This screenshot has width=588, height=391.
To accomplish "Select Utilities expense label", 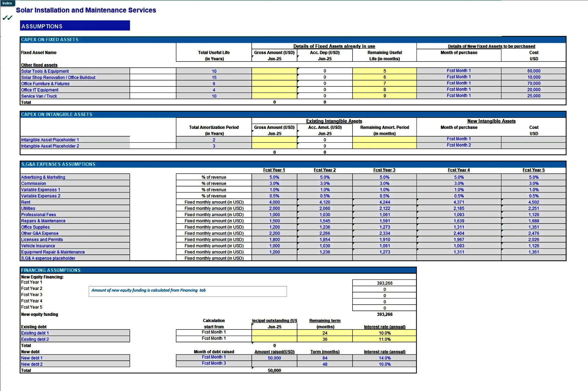I will (75, 208).
